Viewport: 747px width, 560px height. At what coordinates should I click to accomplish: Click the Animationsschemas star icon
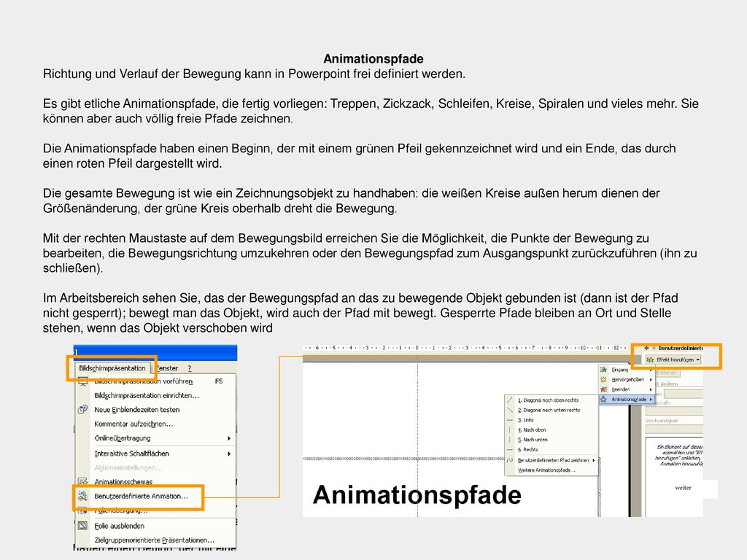pyautogui.click(x=83, y=481)
